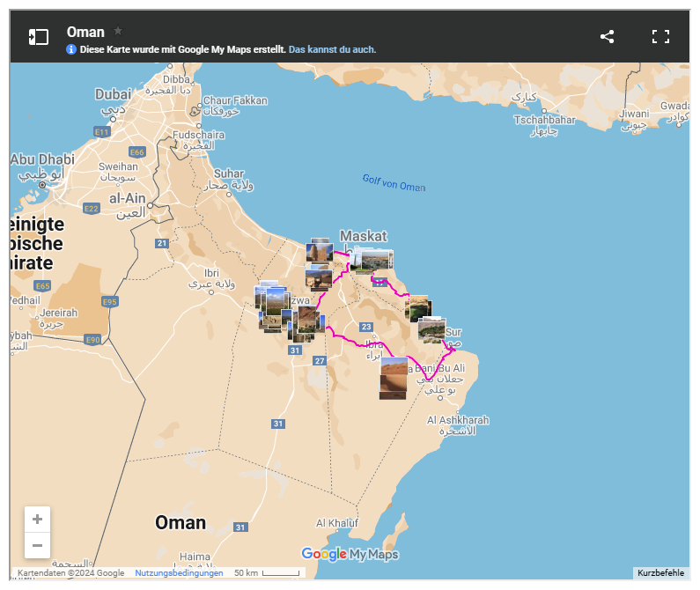Click the E65 road shield
This screenshot has width=700, height=590.
point(42,286)
